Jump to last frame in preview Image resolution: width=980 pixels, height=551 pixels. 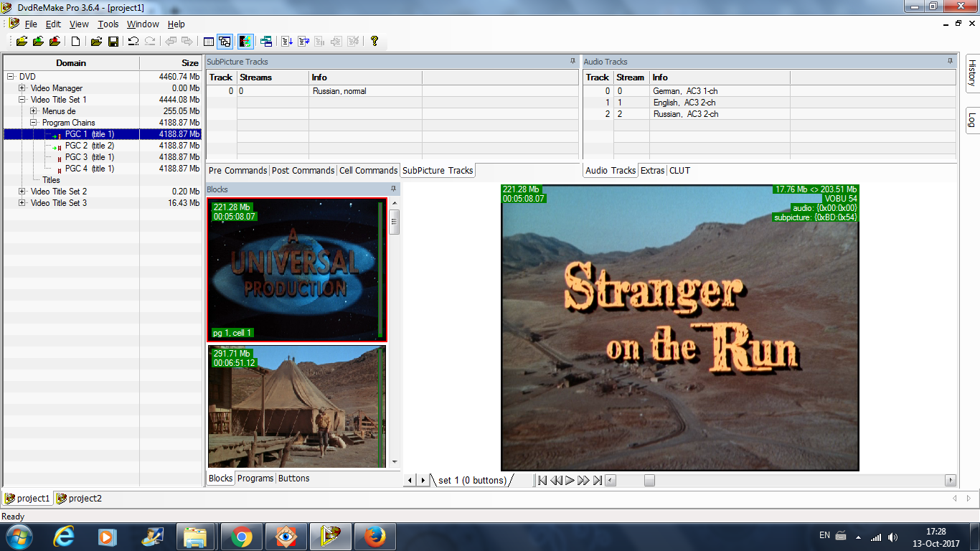tap(597, 481)
